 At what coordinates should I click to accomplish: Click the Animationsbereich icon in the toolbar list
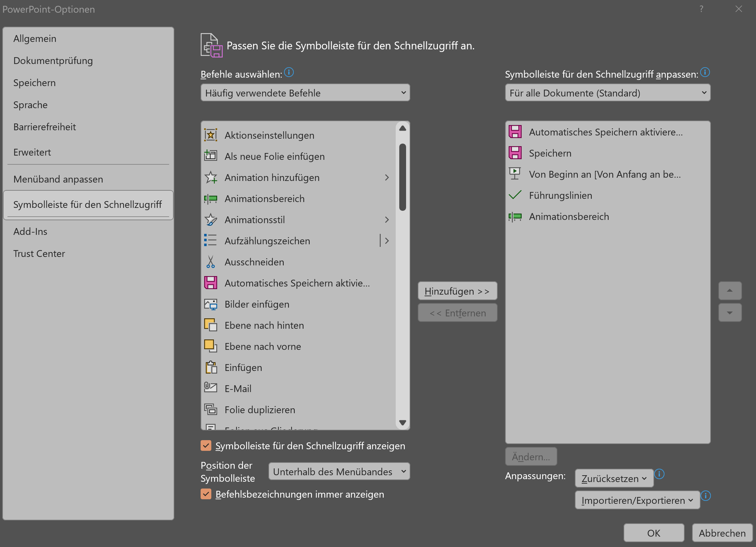515,217
